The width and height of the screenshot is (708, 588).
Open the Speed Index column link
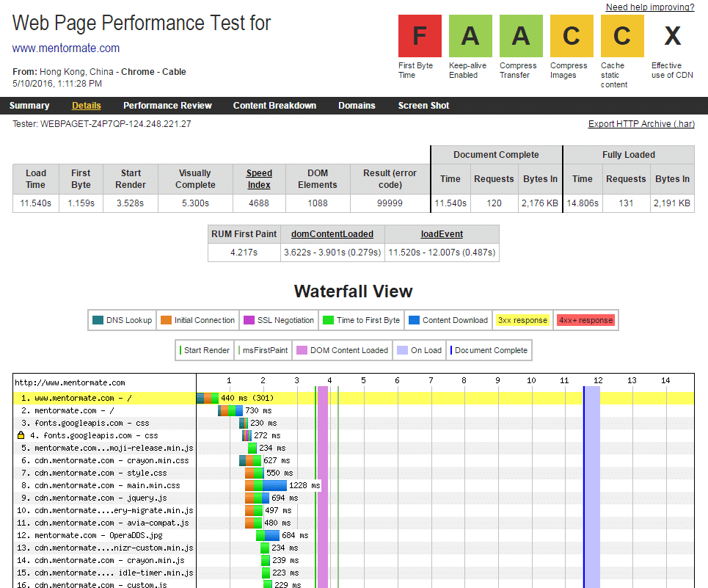coord(259,179)
